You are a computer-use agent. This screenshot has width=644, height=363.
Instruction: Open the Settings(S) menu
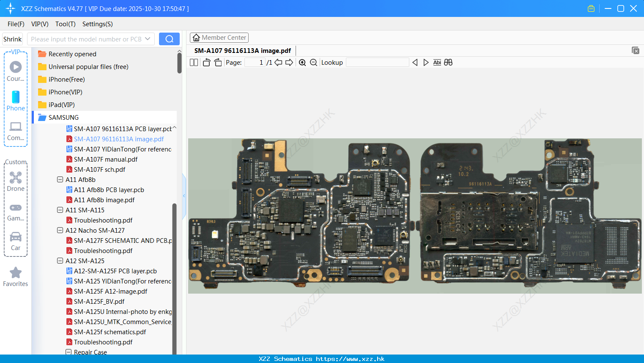tap(98, 24)
